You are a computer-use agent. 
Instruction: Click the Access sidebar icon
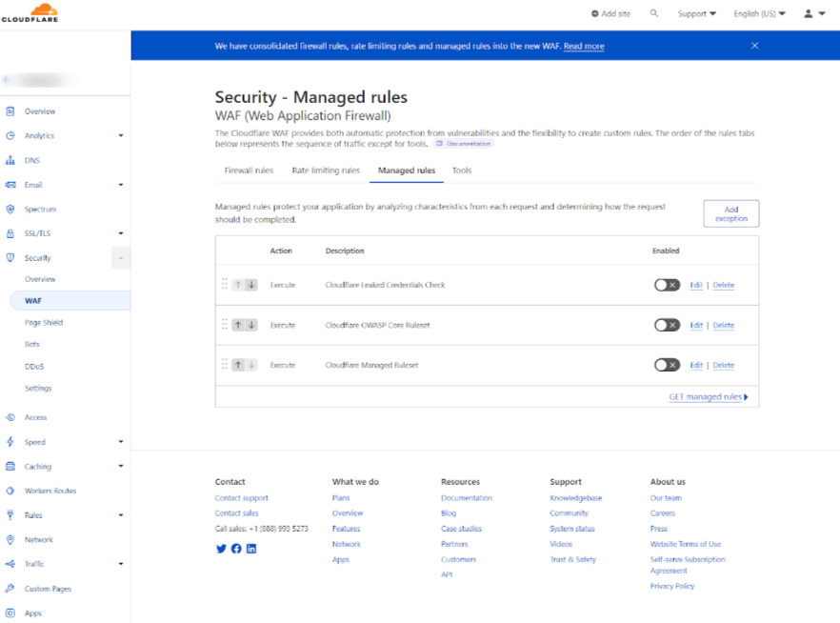click(x=10, y=417)
